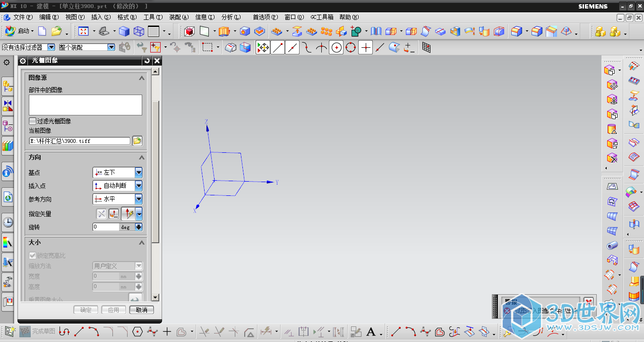Select the profile curve tool in sketch toolbar
The height and width of the screenshot is (342, 644).
65,332
